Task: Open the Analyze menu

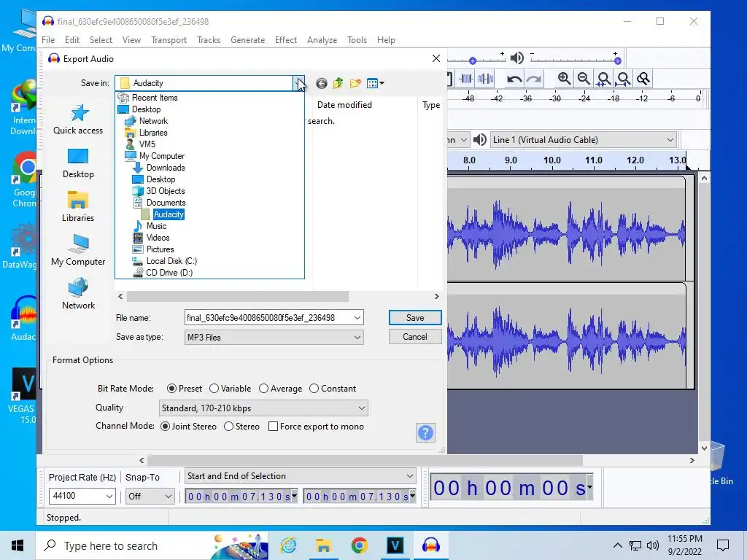Action: 322,40
